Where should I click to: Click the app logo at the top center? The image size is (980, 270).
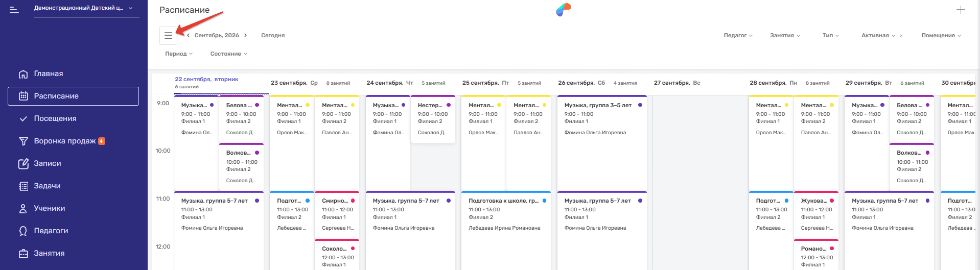point(564,10)
